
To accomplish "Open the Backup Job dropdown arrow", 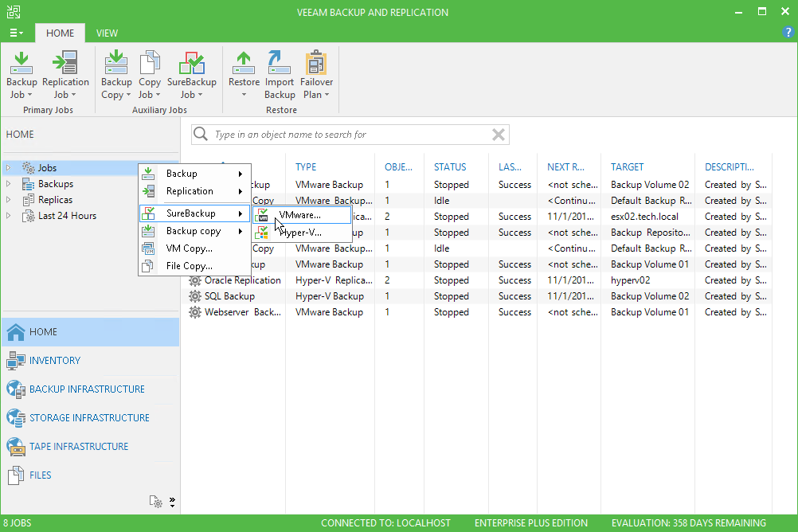I will coord(29,95).
